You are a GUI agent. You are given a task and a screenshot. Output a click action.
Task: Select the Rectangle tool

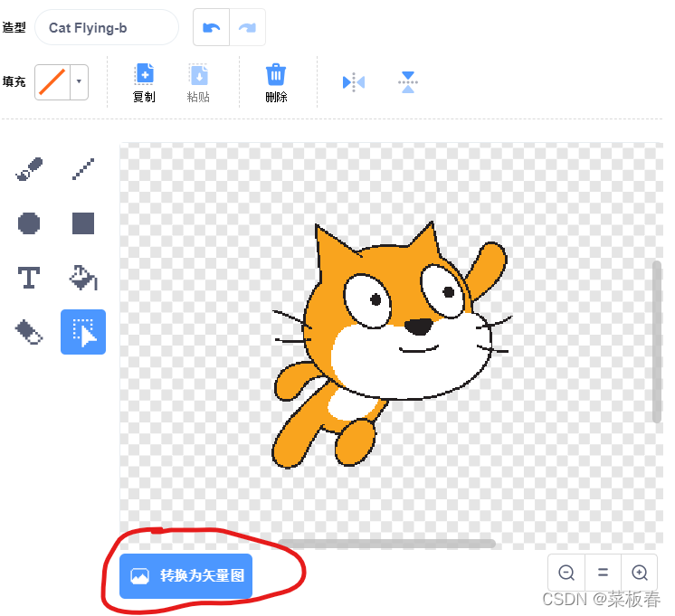(x=83, y=223)
